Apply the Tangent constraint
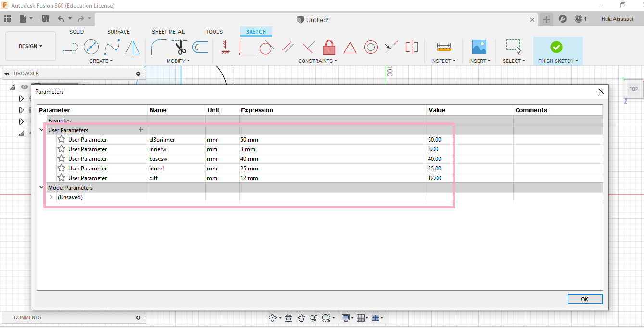This screenshot has height=328, width=644. (x=267, y=47)
